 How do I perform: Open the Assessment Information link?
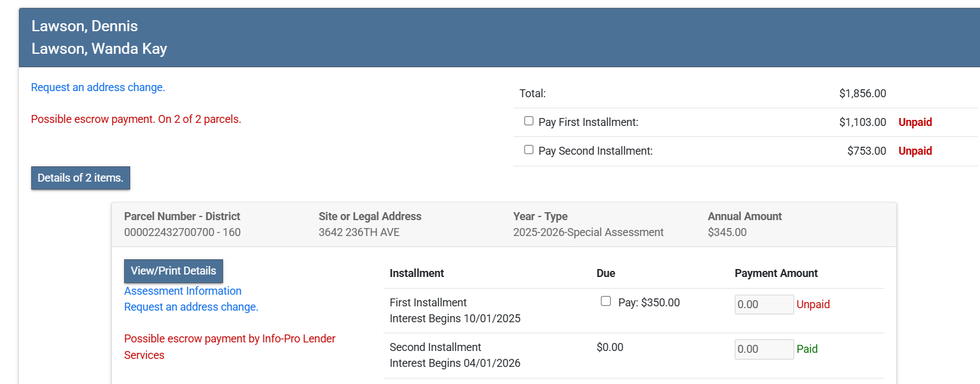(x=183, y=291)
